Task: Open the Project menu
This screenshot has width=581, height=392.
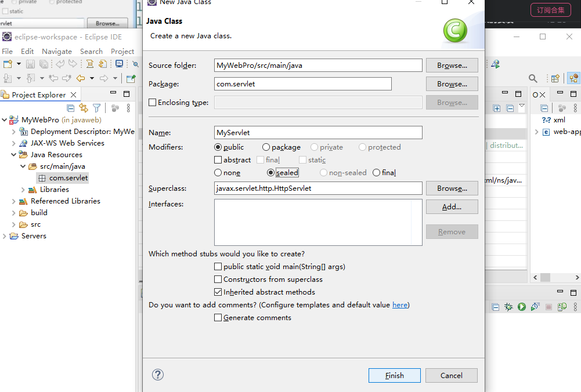Action: click(122, 52)
